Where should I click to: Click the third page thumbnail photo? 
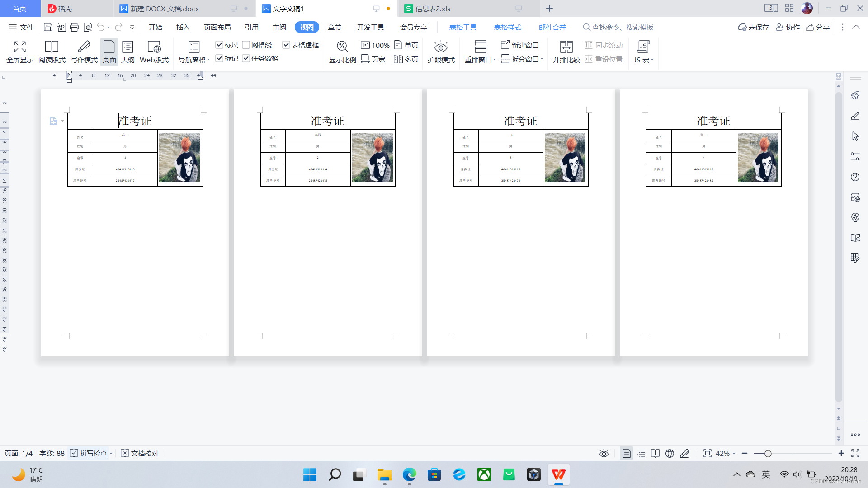565,157
